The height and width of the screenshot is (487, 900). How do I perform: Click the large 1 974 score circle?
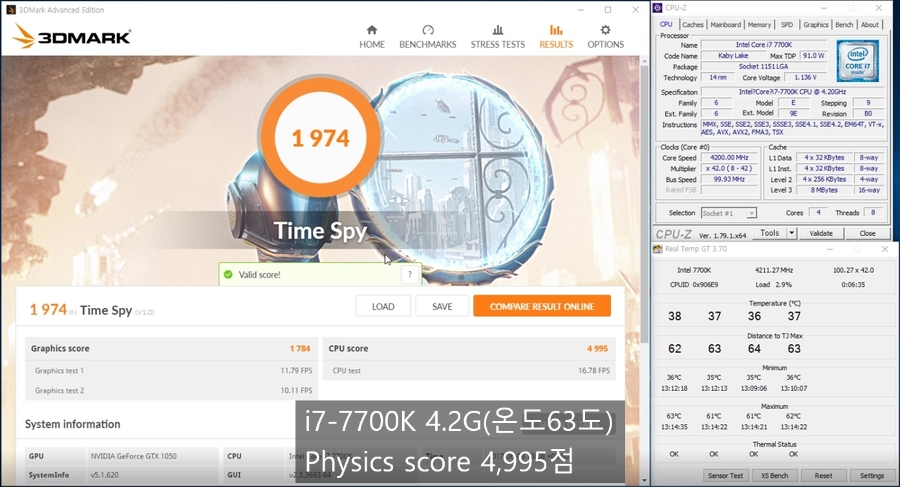click(x=320, y=138)
